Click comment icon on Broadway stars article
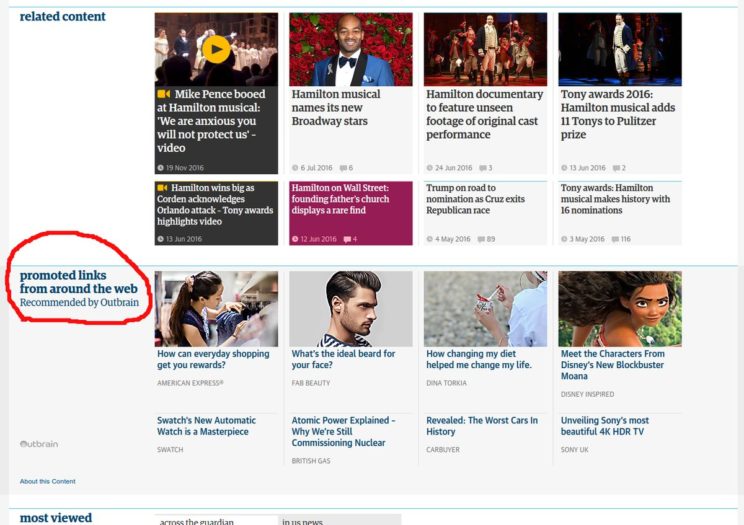Image resolution: width=744 pixels, height=525 pixels. click(343, 168)
